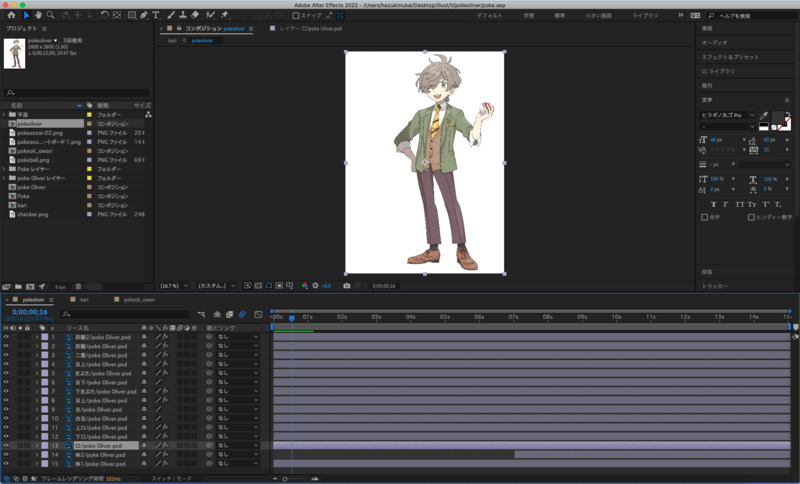Switch to the pokeoli_owari timeline tab

pyautogui.click(x=138, y=299)
